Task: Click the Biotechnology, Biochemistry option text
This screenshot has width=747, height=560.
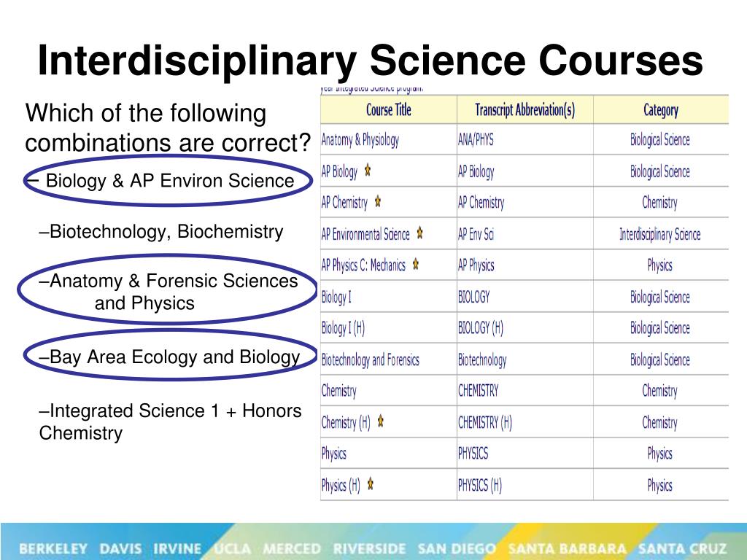Action: click(x=161, y=231)
